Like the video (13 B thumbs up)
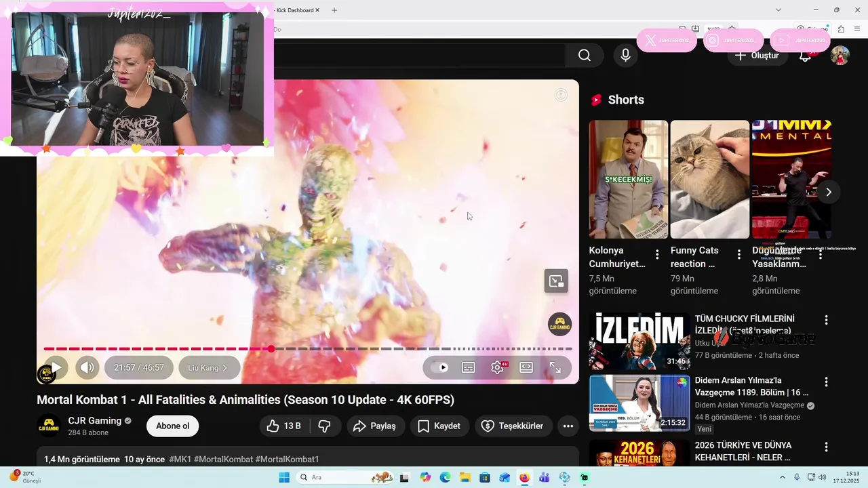This screenshot has width=868, height=488. (284, 426)
